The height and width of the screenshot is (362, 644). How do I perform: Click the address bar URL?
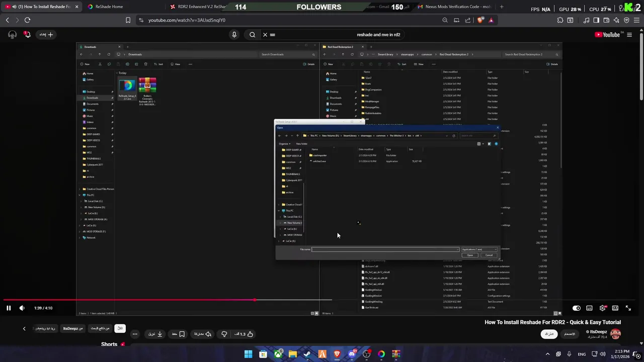[x=187, y=20]
